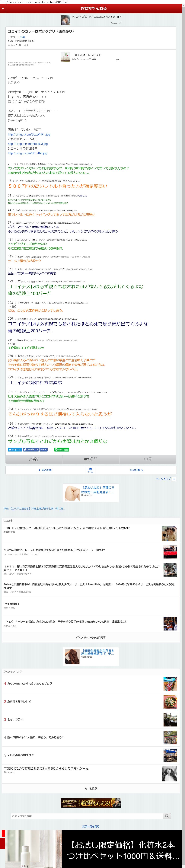The width and height of the screenshot is (185, 868).
Task: Click the カップ麺 blog ranking thumbnail
Action: click(170, 684)
